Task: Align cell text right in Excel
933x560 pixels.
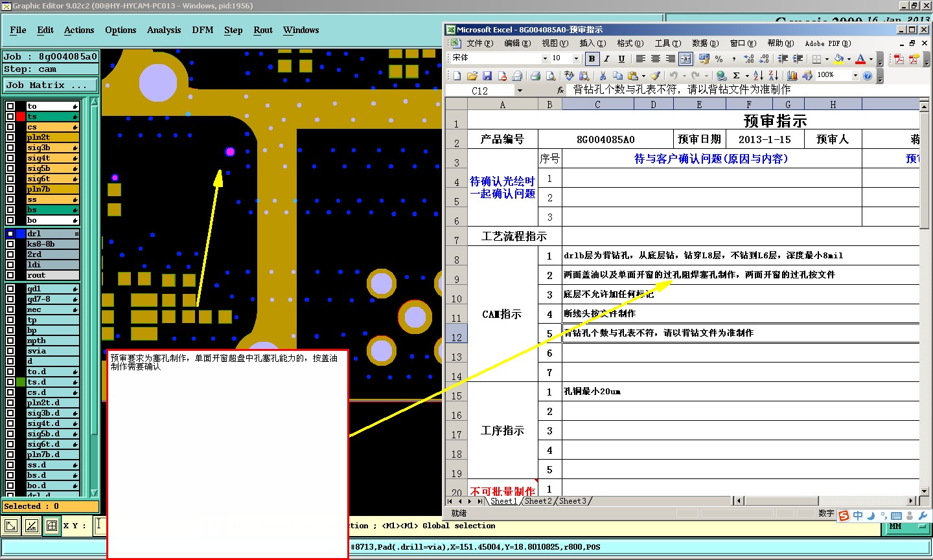Action: click(x=670, y=58)
